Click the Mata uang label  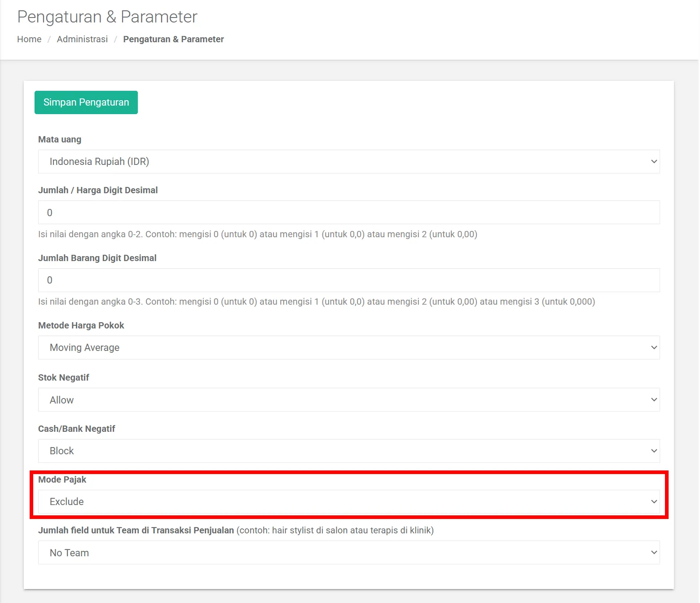tap(60, 139)
